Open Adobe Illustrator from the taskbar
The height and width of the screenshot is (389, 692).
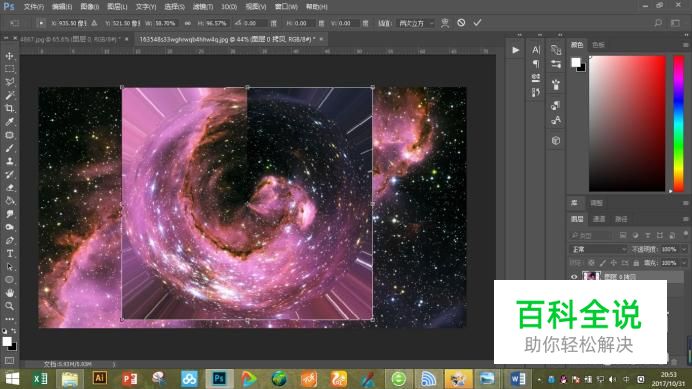point(100,378)
